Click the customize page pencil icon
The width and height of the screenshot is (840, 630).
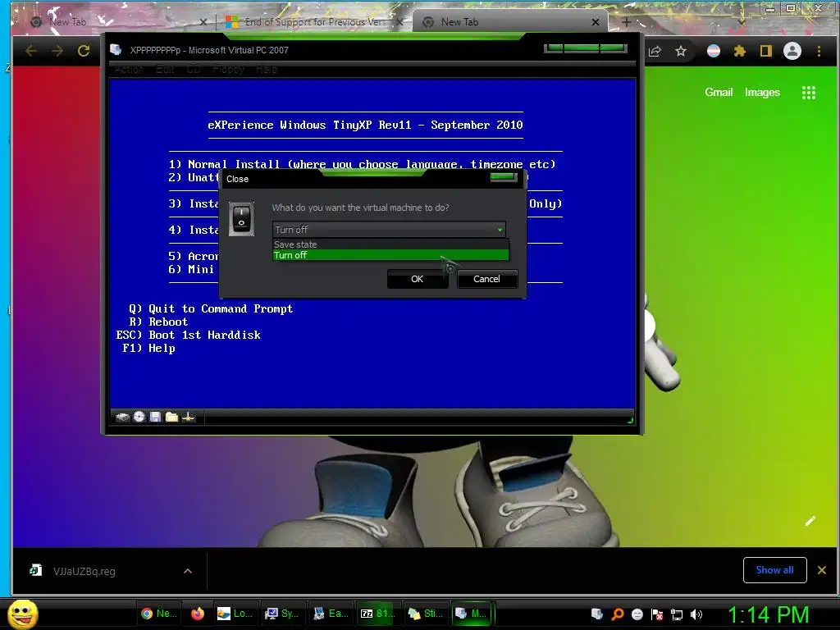810,521
